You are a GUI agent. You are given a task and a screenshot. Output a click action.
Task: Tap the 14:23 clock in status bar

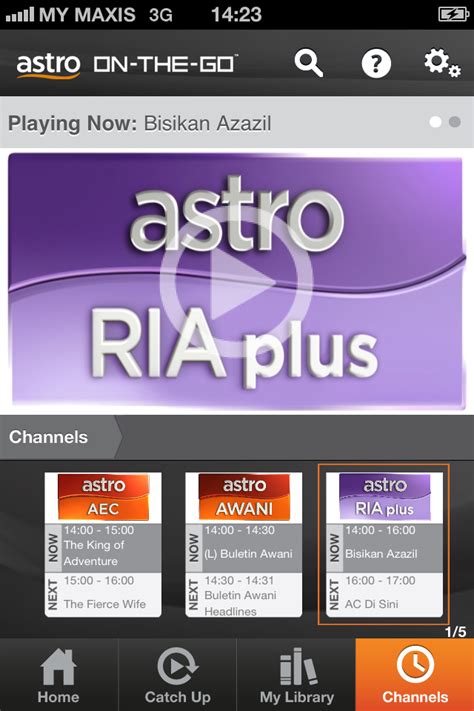point(236,15)
